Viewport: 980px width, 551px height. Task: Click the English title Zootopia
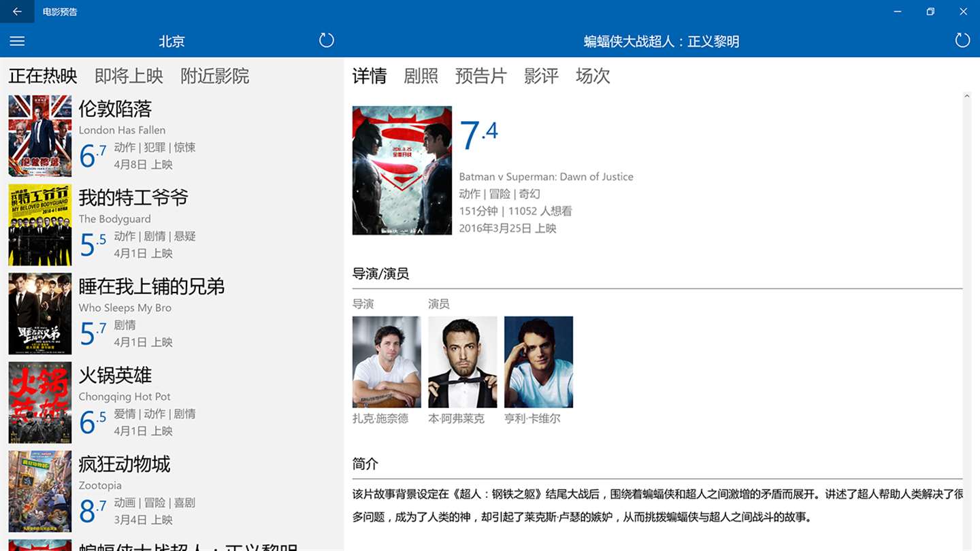[x=100, y=485]
